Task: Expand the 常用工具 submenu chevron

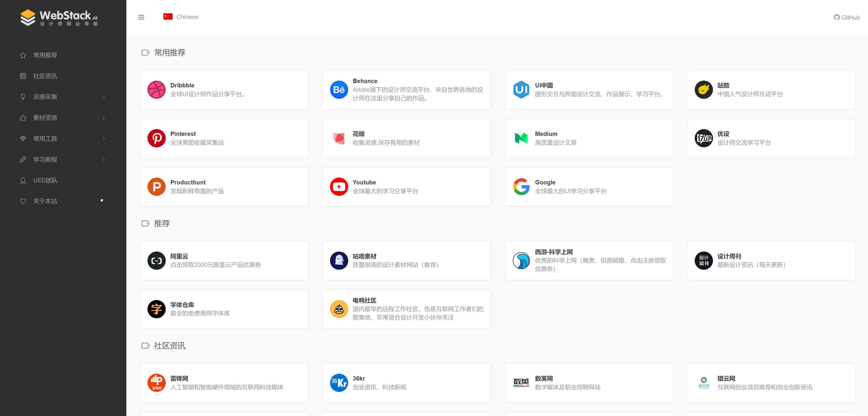Action: [x=104, y=139]
